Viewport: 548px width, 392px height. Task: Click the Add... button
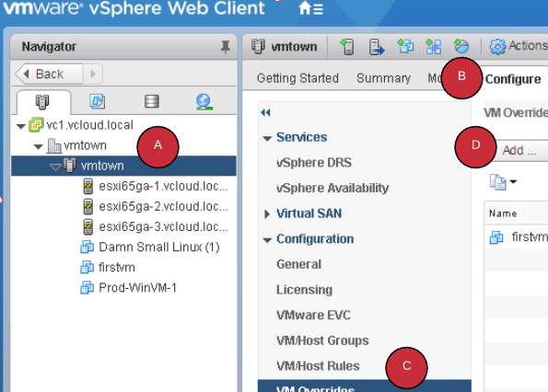(x=519, y=150)
